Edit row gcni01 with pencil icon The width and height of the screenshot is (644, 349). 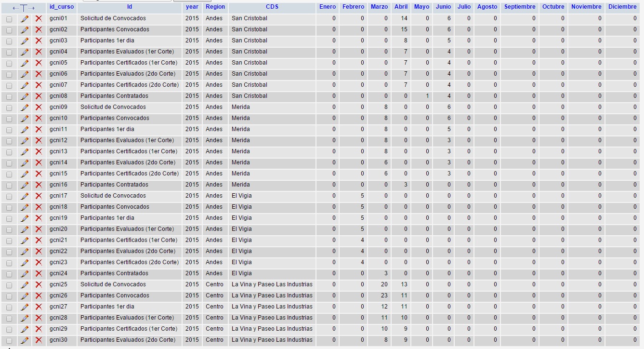click(25, 18)
